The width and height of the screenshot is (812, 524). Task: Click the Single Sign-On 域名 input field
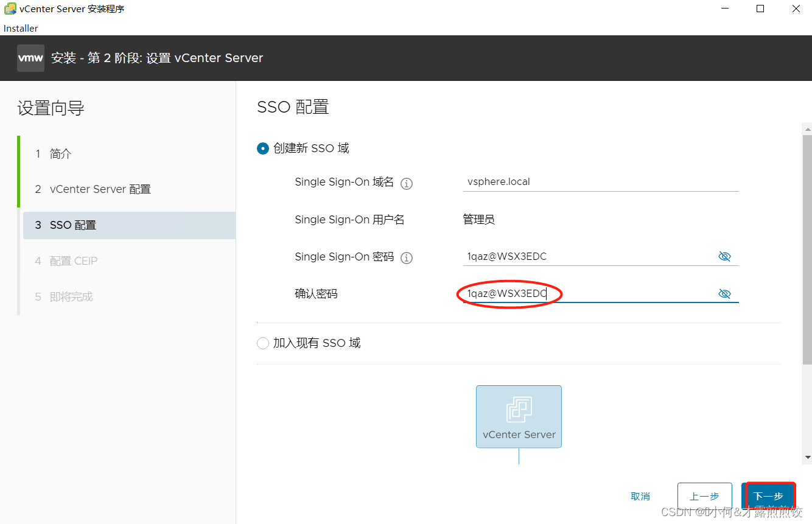(601, 182)
